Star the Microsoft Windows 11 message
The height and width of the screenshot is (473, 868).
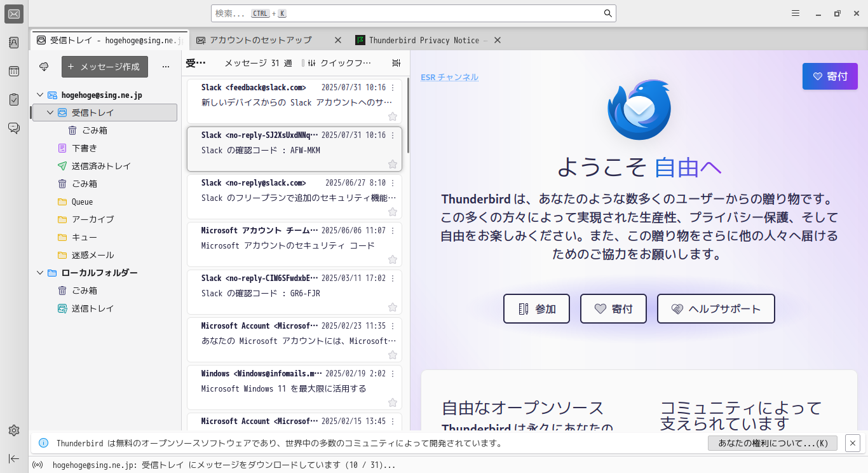393,402
